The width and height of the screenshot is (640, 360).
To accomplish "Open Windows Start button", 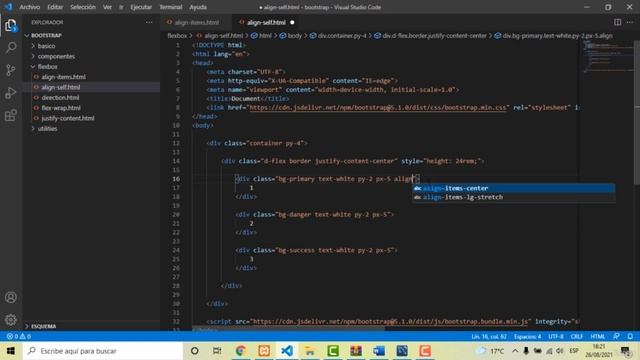I will point(11,351).
